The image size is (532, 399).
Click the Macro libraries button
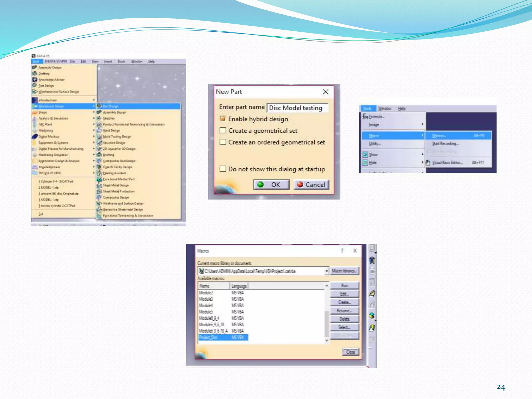pos(344,271)
